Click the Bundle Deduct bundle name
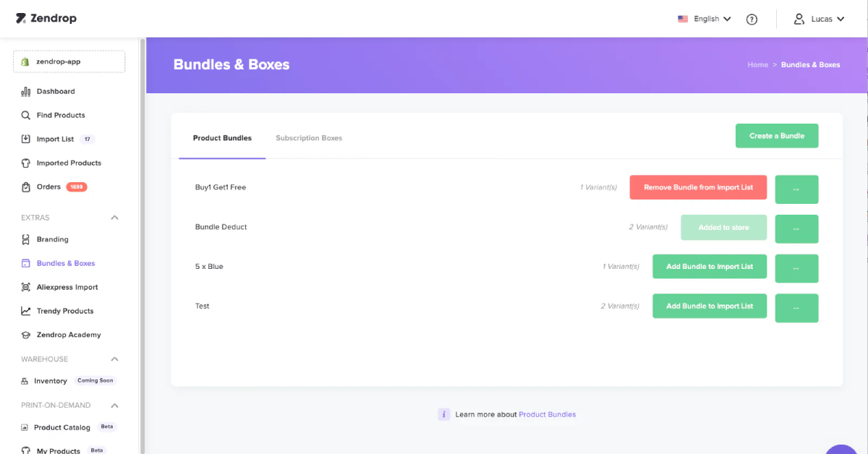Screen dimensions: 868x454 221,227
